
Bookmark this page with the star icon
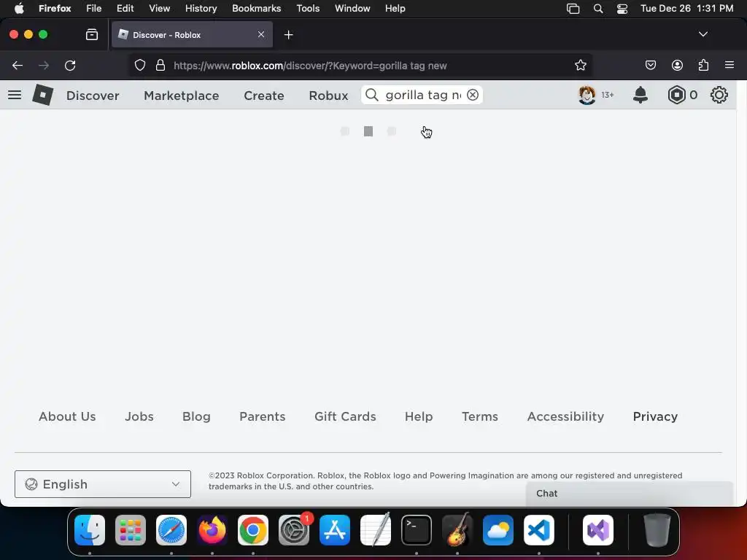[580, 65]
